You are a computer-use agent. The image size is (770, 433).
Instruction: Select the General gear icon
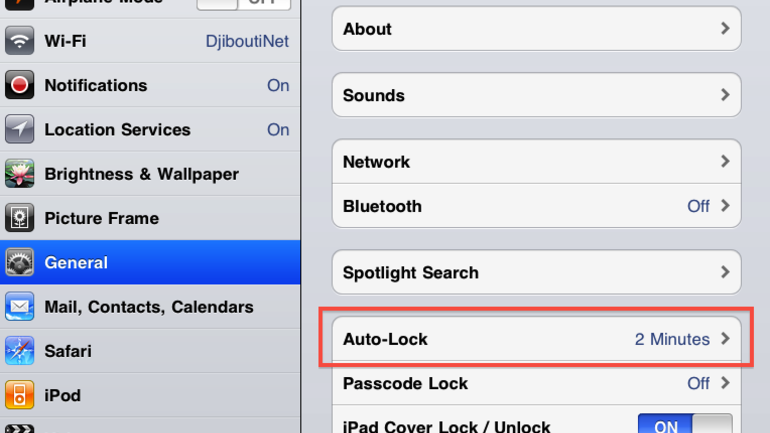point(19,262)
